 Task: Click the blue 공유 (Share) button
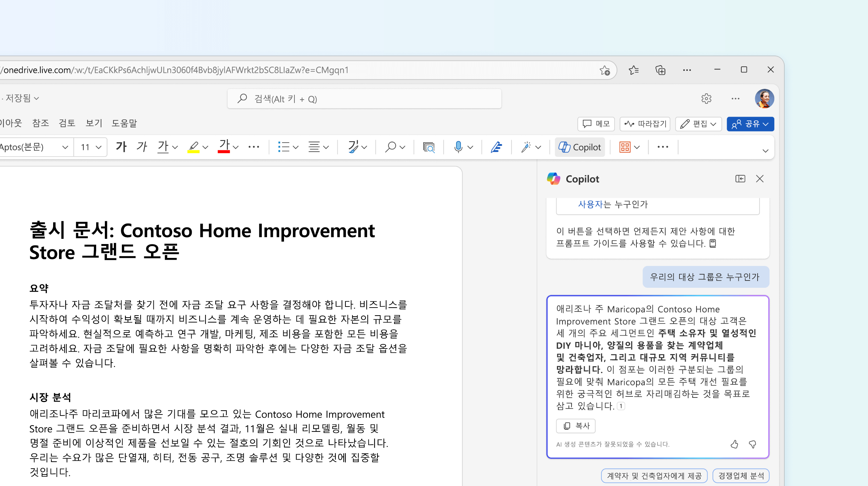(x=750, y=124)
